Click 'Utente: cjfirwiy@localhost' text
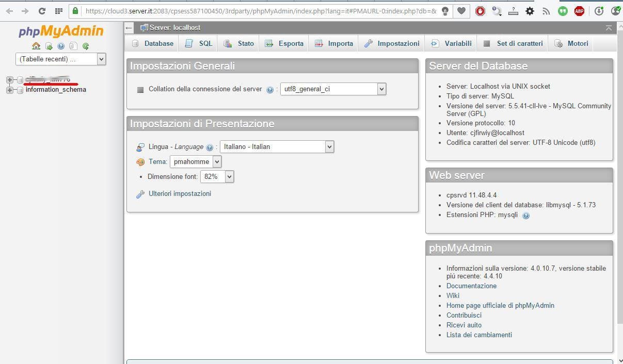Image resolution: width=623 pixels, height=364 pixels. [x=485, y=133]
